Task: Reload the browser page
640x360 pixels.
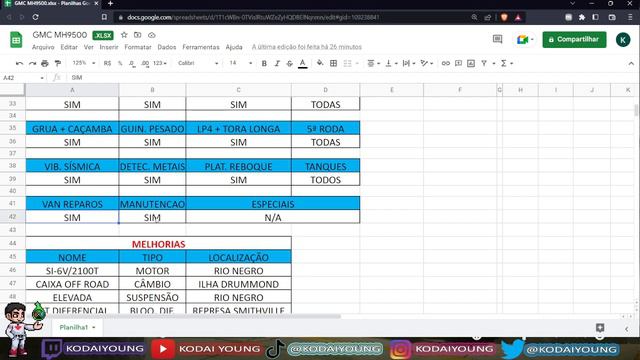Action: 36,17
